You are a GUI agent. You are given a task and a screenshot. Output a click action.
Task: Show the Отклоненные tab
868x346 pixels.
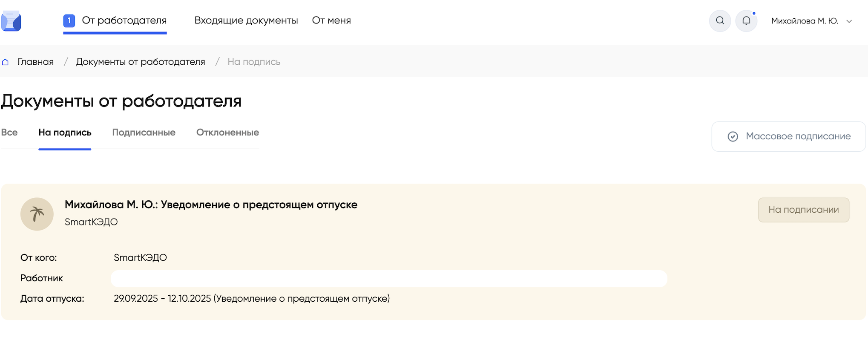click(227, 133)
